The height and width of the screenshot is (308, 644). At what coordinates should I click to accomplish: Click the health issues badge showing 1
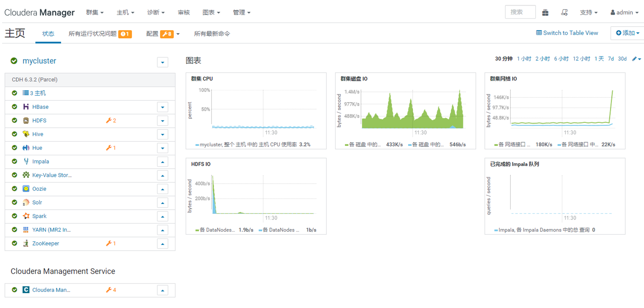125,34
